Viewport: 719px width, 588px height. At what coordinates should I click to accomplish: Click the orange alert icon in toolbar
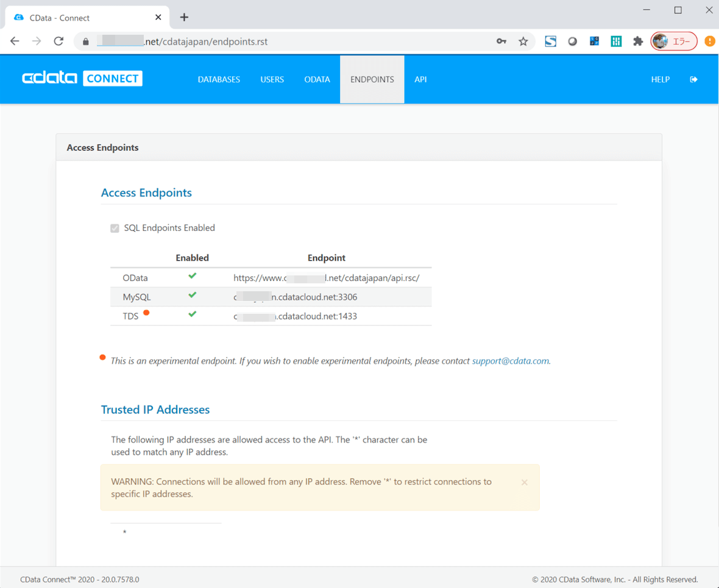pyautogui.click(x=710, y=41)
